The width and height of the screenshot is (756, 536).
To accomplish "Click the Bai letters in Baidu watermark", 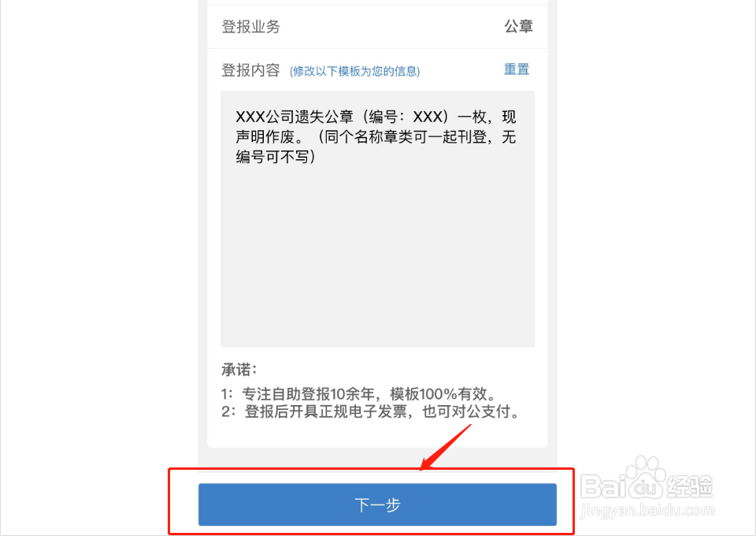I will 602,486.
